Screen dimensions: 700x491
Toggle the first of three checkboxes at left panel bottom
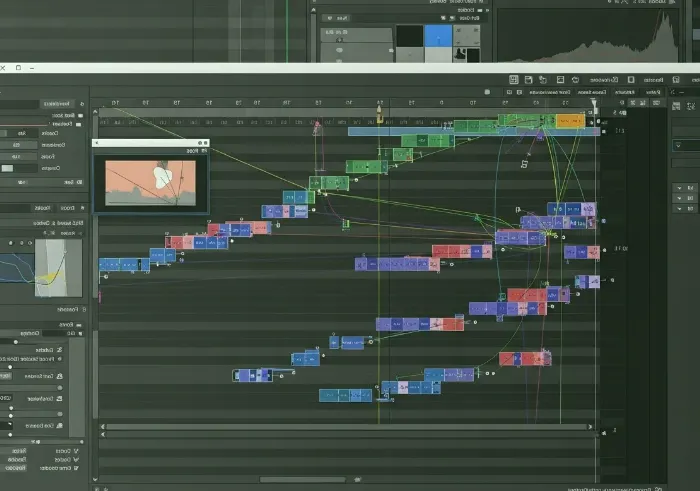[x=76, y=451]
